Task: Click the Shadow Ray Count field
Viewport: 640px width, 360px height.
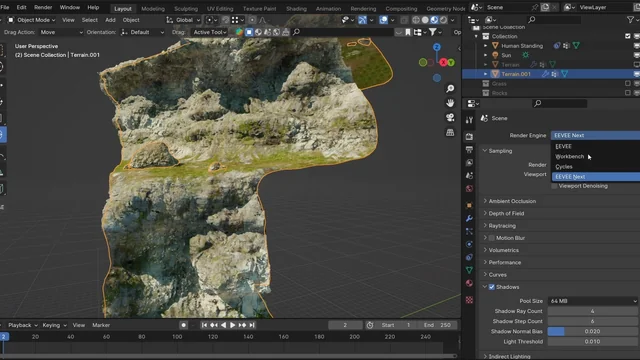Action: (593, 311)
